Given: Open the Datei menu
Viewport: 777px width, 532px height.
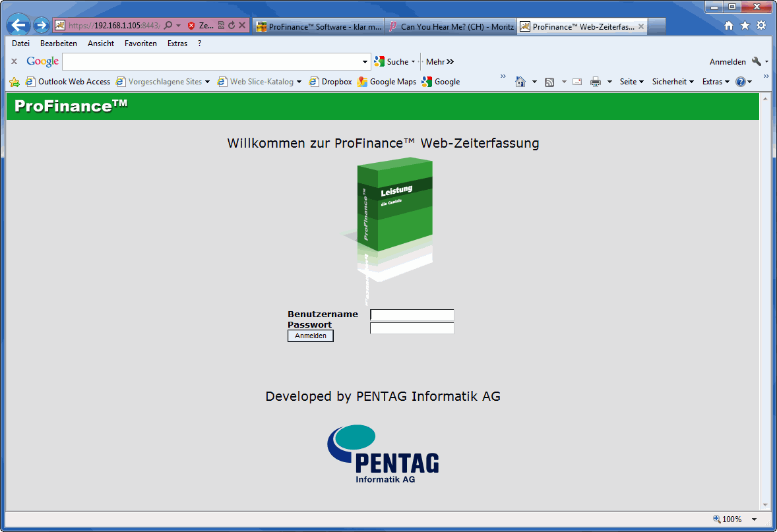Looking at the screenshot, I should 20,44.
